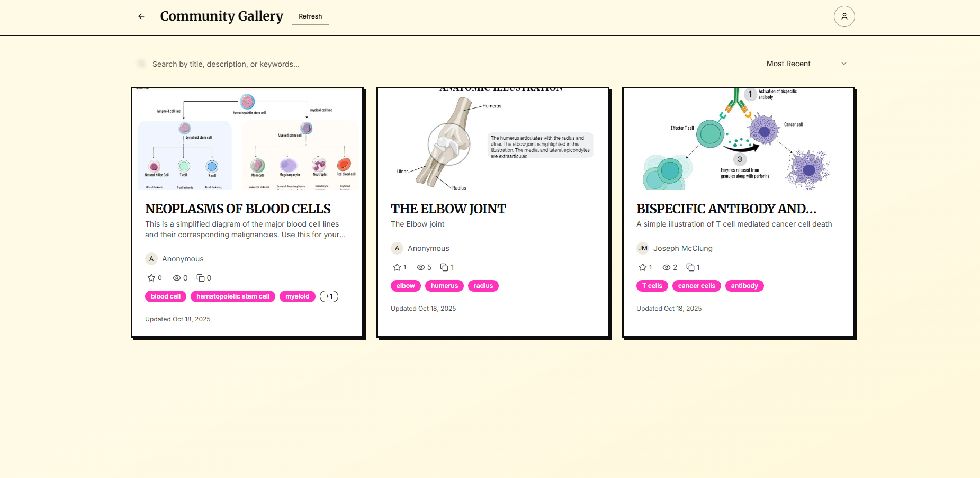
Task: Select the T cells pink tag
Action: [x=652, y=286]
